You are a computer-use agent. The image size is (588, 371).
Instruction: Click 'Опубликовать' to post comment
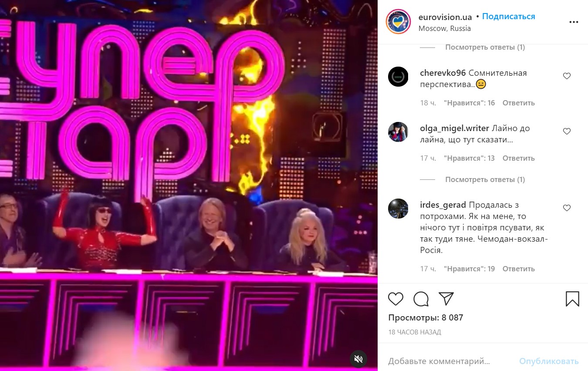tap(549, 361)
